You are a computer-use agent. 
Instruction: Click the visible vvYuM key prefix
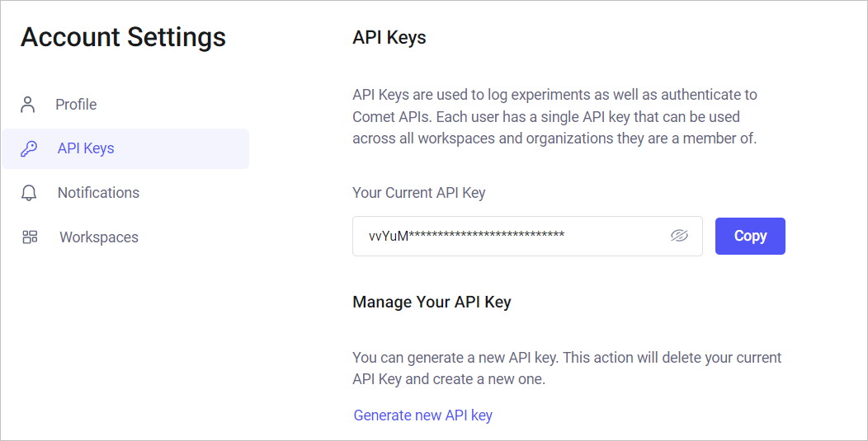pyautogui.click(x=389, y=236)
